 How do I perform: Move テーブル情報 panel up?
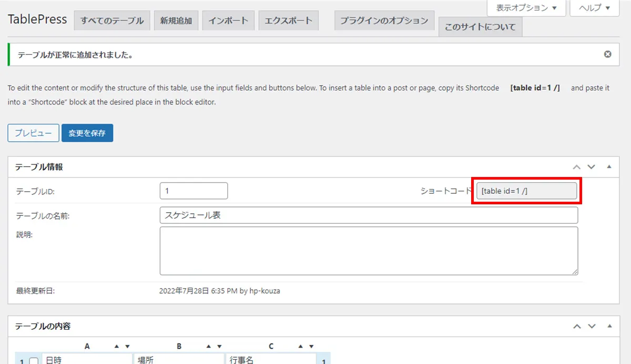tap(577, 167)
